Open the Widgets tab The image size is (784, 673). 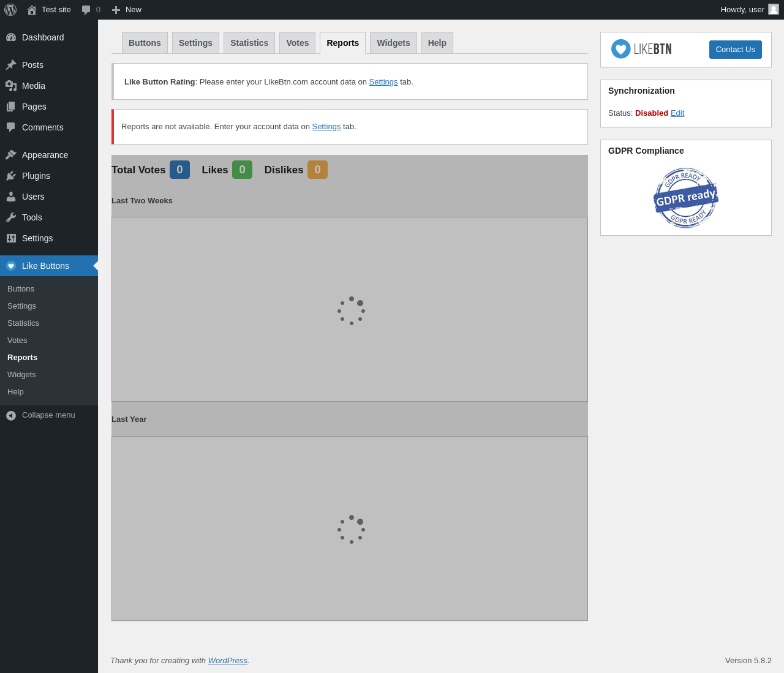coord(393,43)
